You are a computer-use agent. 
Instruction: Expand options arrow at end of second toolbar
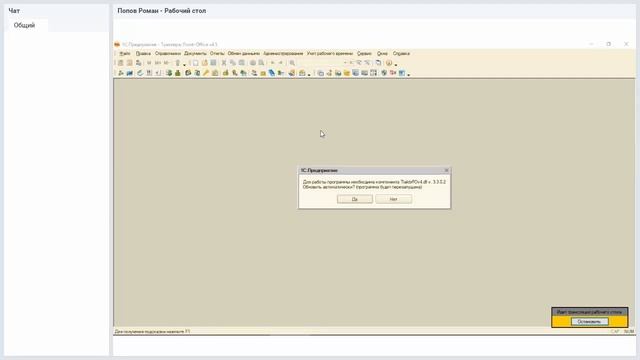408,74
